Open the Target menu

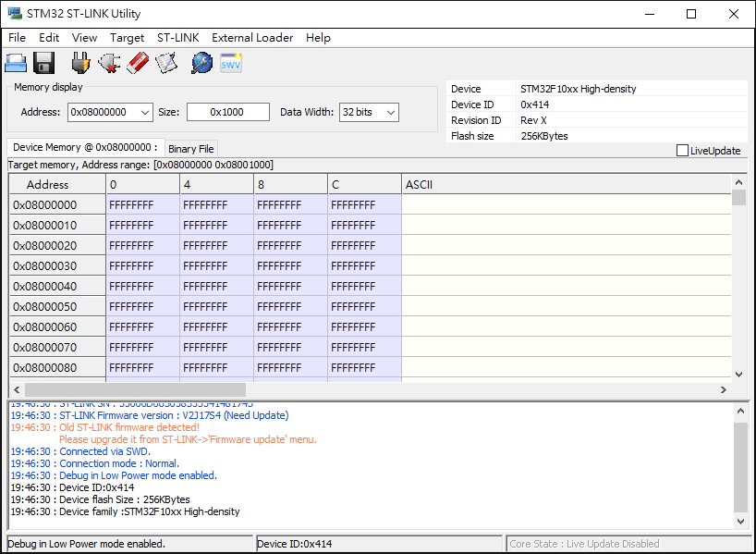pyautogui.click(x=127, y=38)
